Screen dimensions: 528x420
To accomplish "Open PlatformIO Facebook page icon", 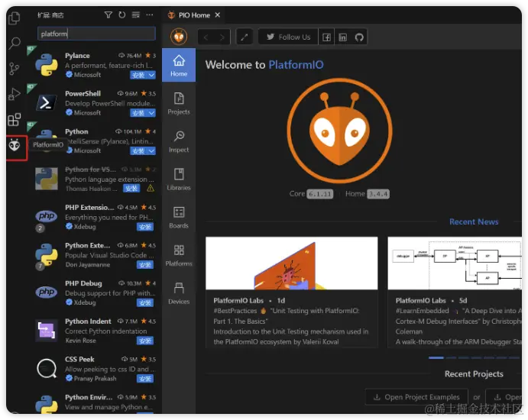I will pyautogui.click(x=326, y=37).
